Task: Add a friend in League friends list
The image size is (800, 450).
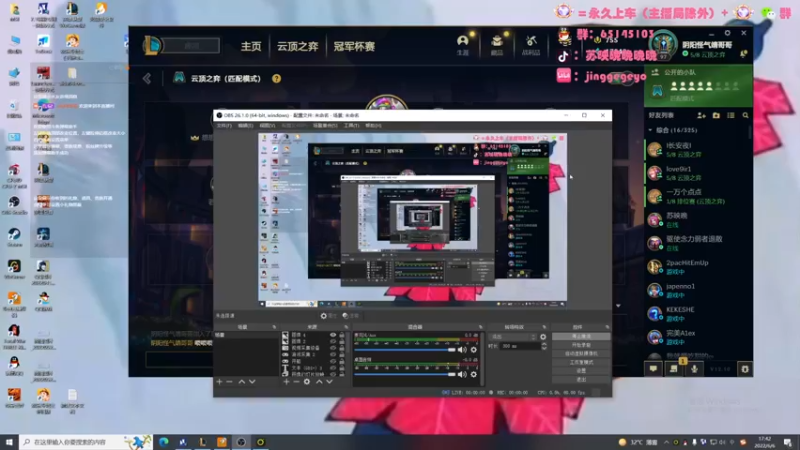Action: pyautogui.click(x=702, y=116)
